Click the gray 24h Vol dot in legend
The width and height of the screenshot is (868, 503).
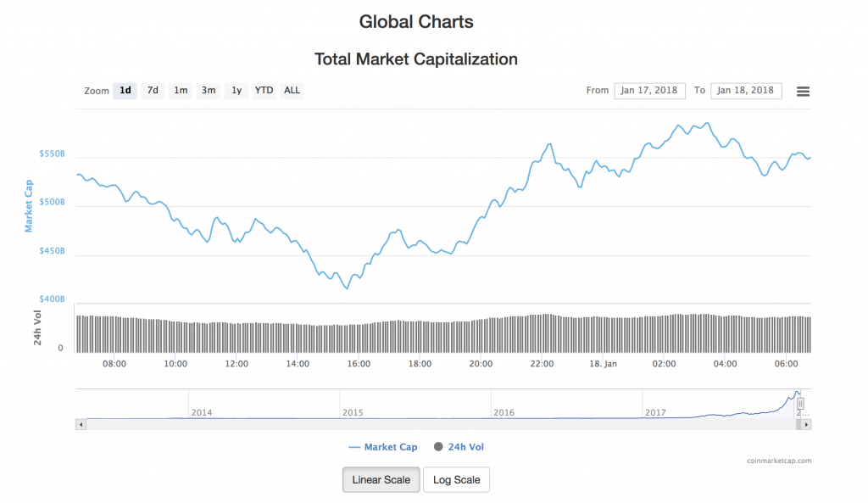[x=438, y=447]
